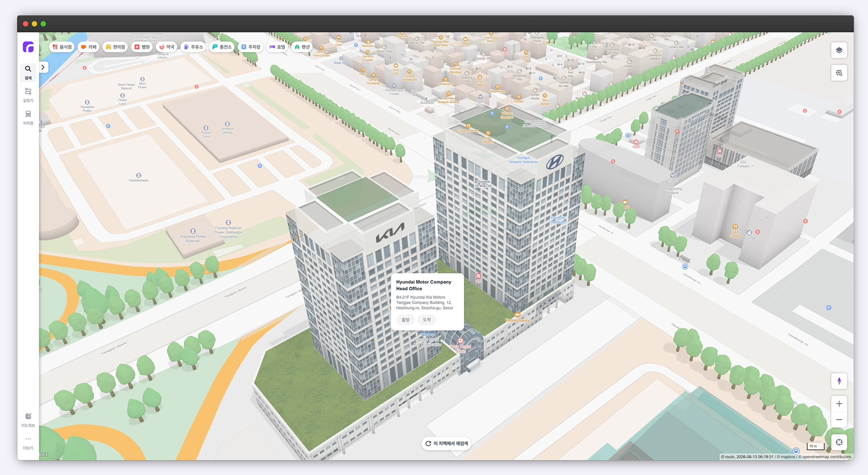868x475 pixels.
Task: Select the Flower Land marker
Action: click(x=123, y=96)
